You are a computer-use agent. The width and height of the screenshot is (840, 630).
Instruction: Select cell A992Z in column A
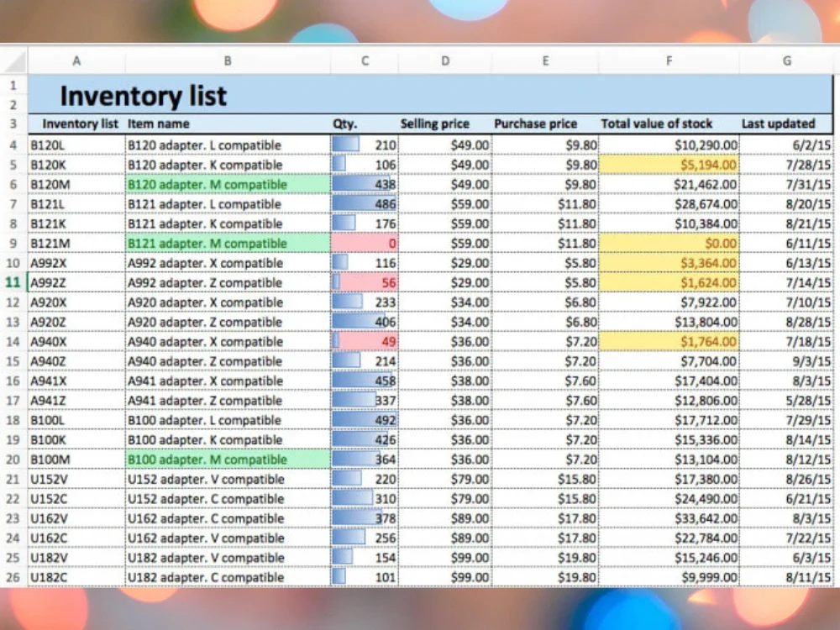[x=76, y=282]
